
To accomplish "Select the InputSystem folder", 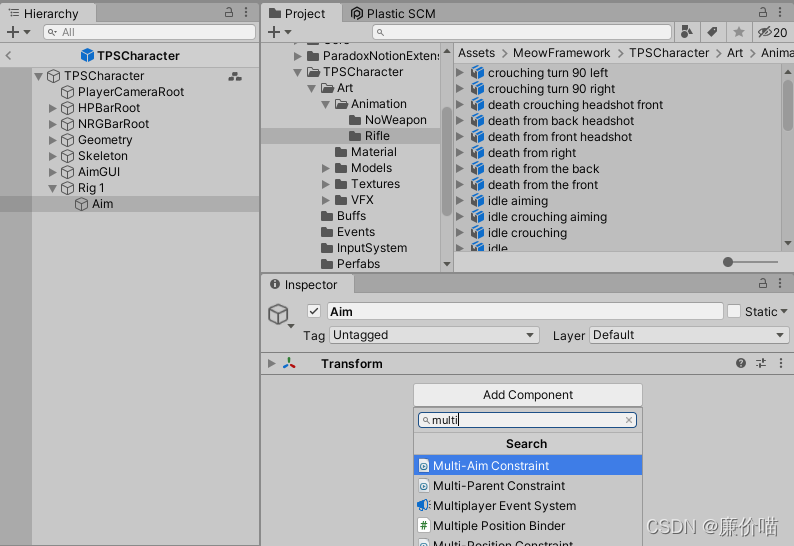I will point(372,248).
